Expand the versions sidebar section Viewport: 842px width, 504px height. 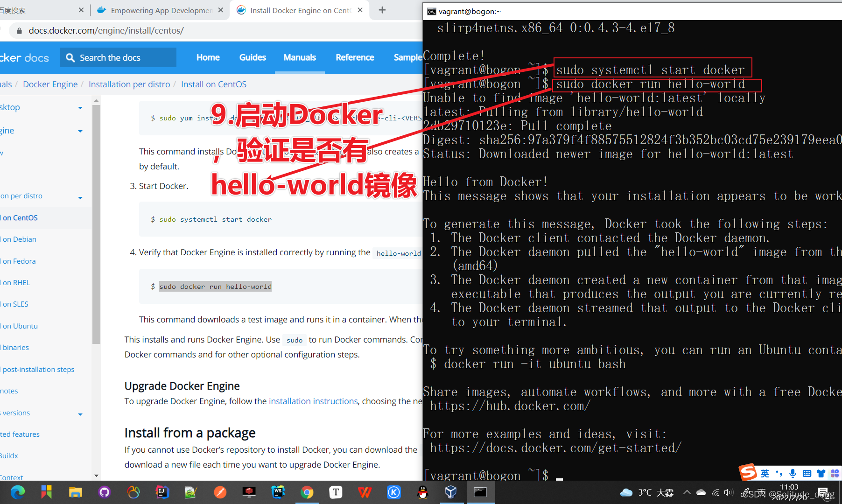click(x=80, y=414)
